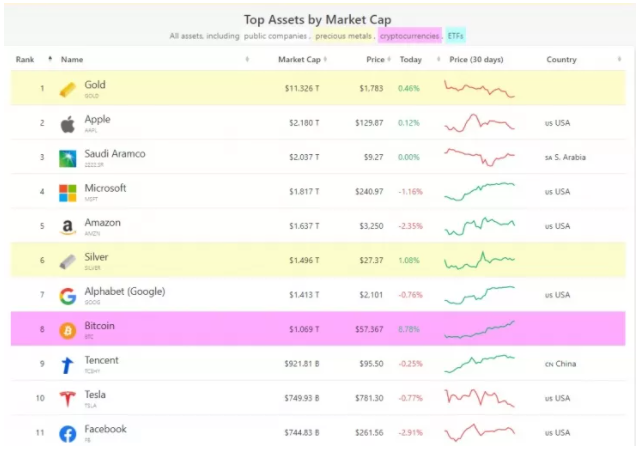The height and width of the screenshot is (451, 637).
Task: Click the Tencent logo icon
Action: point(68,364)
